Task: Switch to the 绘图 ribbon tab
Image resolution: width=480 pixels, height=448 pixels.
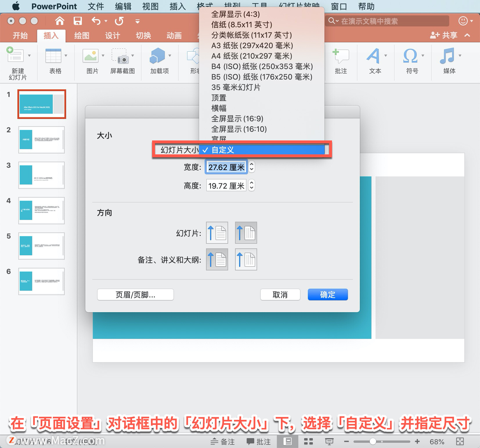Action: tap(82, 35)
